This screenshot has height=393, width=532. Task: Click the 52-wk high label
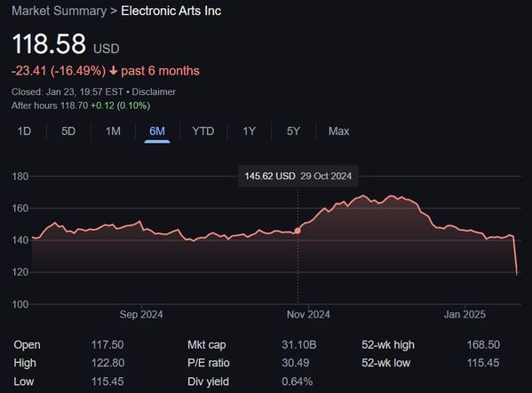click(x=388, y=345)
